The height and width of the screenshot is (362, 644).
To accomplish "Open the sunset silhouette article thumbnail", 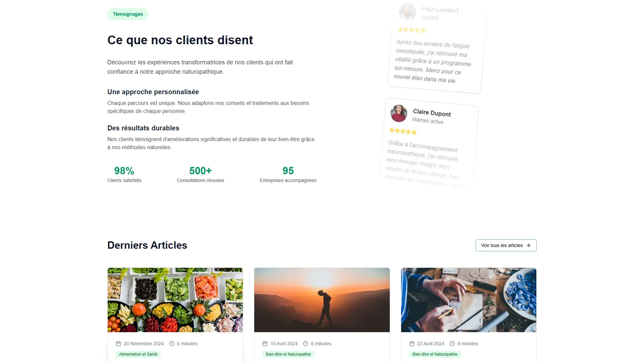I will [x=322, y=300].
